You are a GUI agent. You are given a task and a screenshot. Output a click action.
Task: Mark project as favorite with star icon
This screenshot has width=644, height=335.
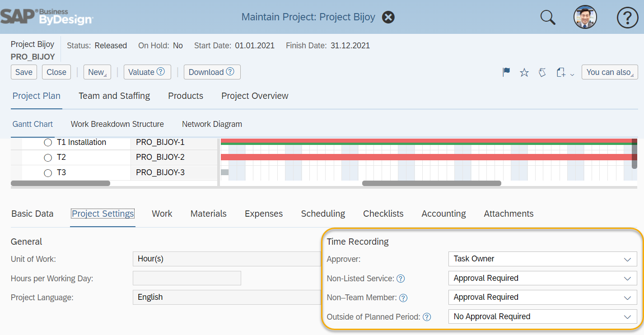(524, 72)
